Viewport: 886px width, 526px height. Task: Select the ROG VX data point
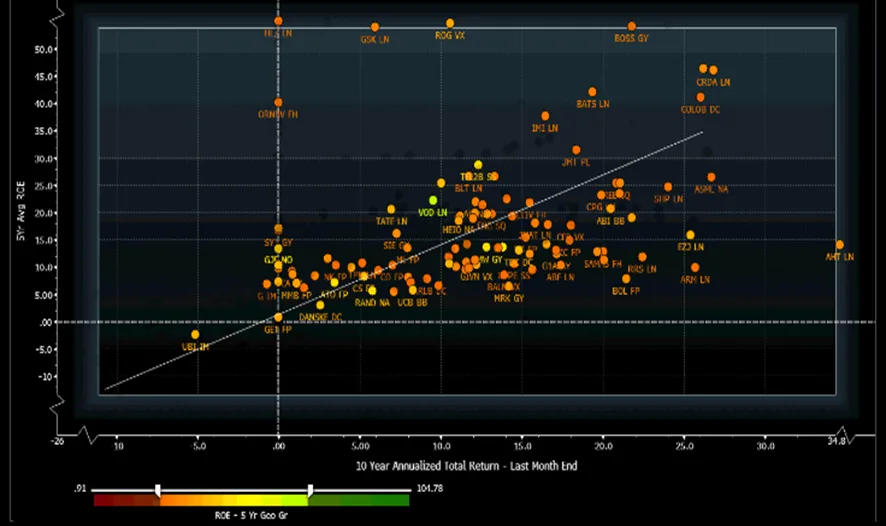[x=450, y=23]
